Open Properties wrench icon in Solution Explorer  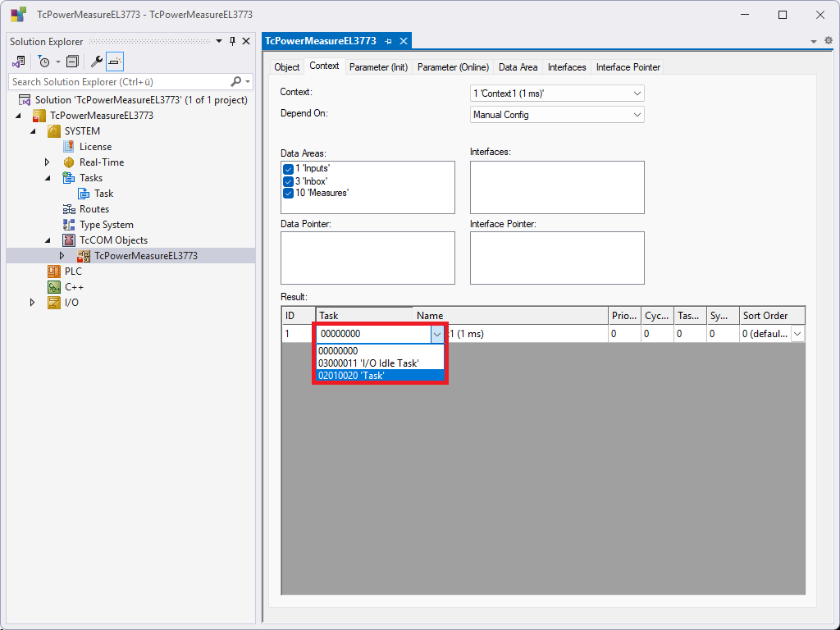click(97, 62)
